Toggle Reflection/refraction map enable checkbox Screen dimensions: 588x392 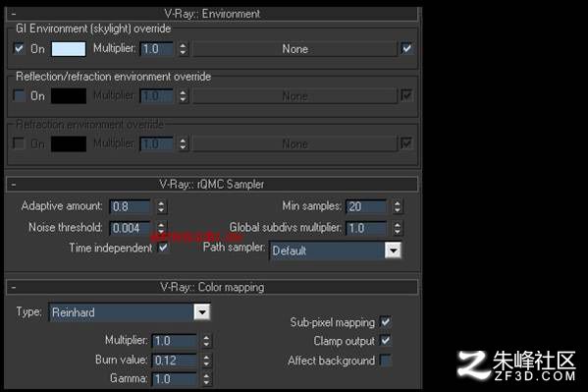click(x=406, y=95)
